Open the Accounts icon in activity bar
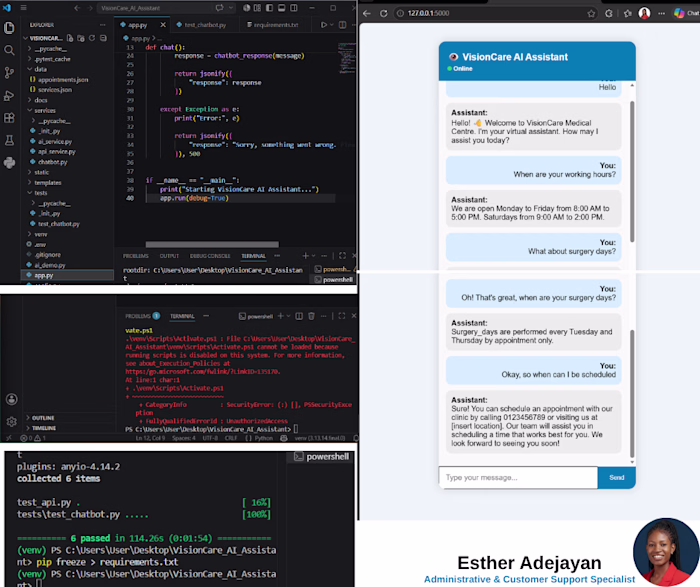 [x=12, y=399]
